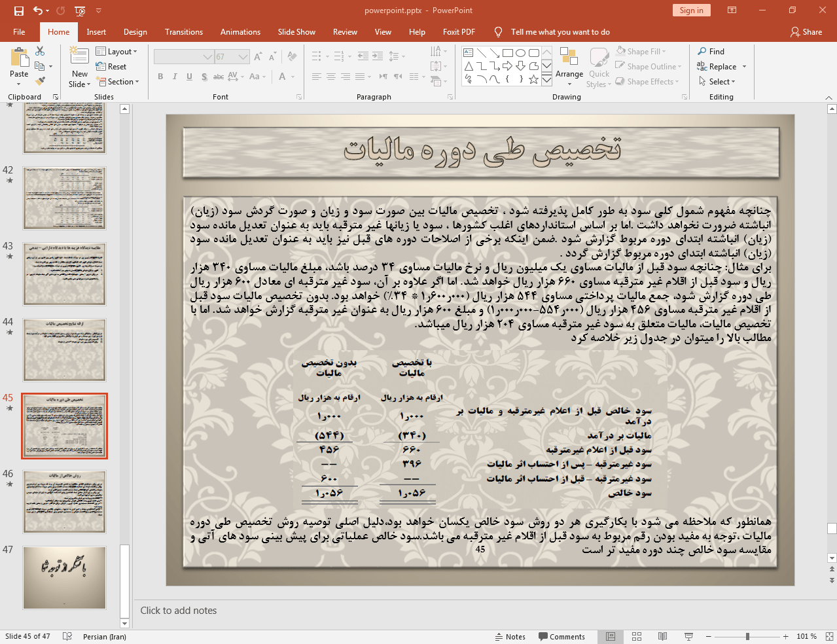Open Shape Effects menu
Viewport: 837px width, 644px height.
point(647,82)
